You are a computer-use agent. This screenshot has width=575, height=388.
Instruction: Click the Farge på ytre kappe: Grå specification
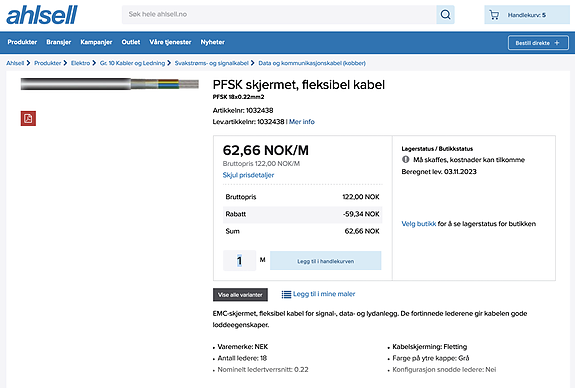point(431,358)
